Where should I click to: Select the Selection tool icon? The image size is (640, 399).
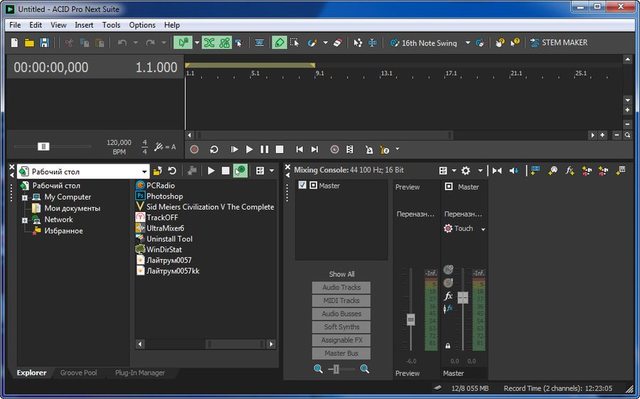(x=295, y=42)
